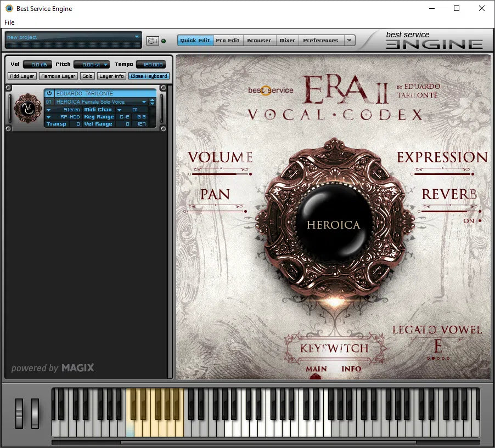Viewport: 495px width, 448px height.
Task: Open the HEROICA Female Solo Voice dropdown
Action: tap(145, 102)
